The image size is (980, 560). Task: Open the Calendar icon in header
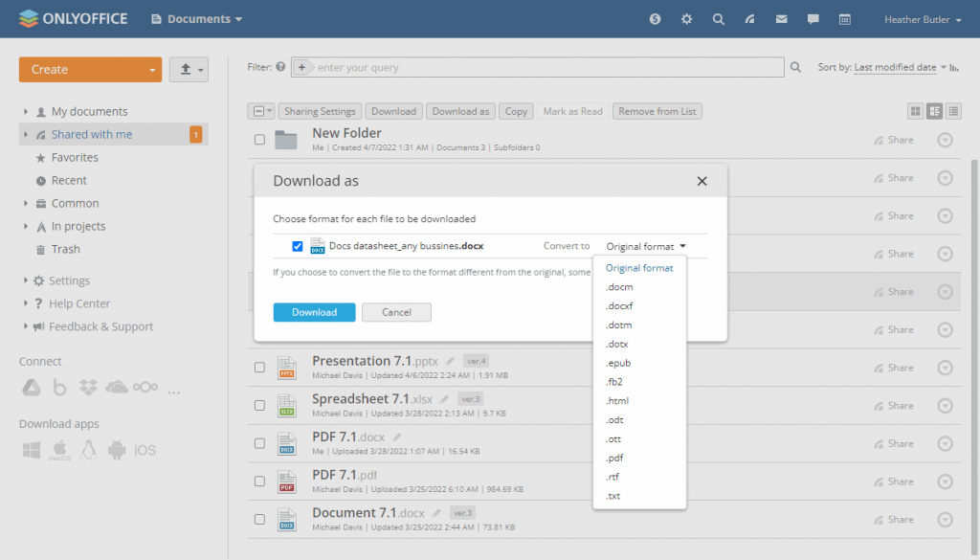pyautogui.click(x=846, y=18)
